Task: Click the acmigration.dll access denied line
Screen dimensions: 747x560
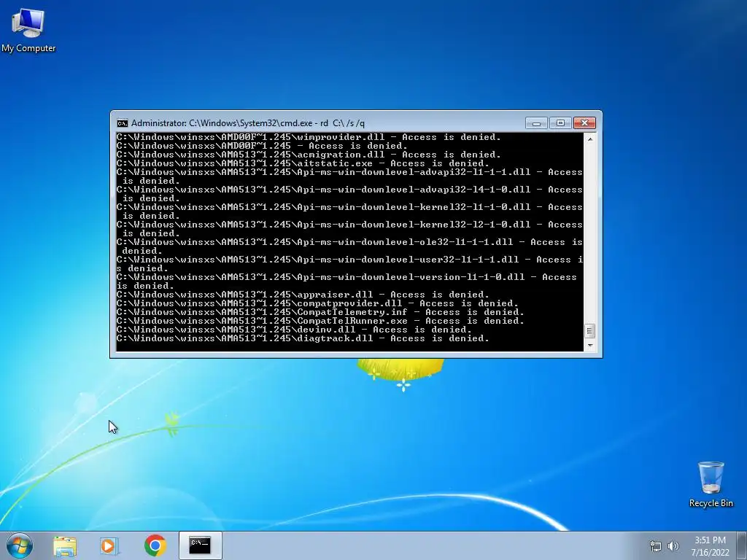Action: [x=309, y=155]
